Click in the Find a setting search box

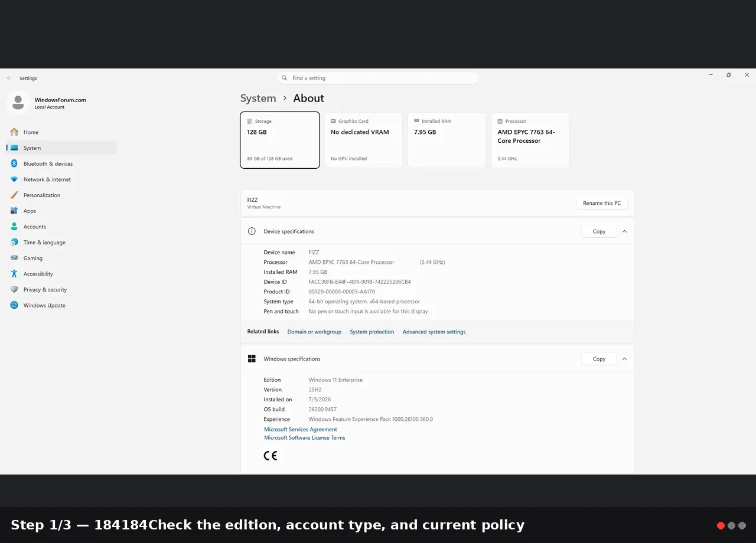(x=378, y=78)
